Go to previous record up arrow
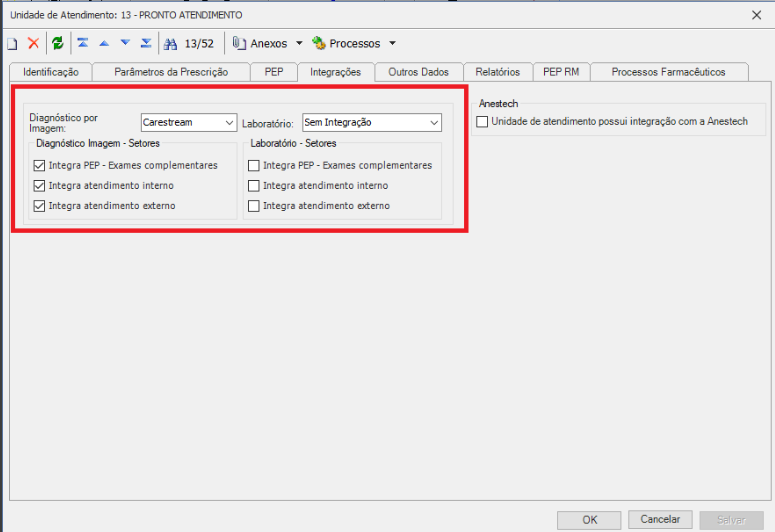This screenshot has width=775, height=532. click(x=104, y=44)
